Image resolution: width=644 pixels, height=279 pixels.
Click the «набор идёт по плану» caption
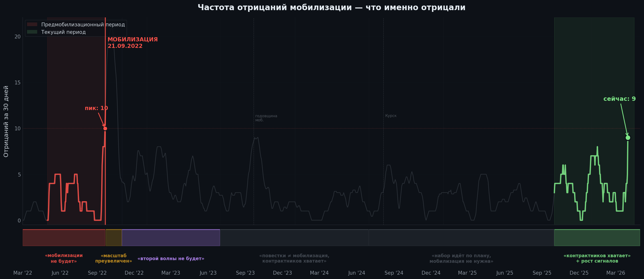tap(461, 258)
